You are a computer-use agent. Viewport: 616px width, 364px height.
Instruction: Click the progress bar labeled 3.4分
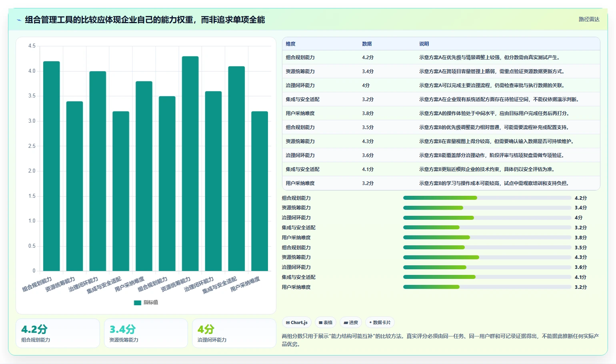pyautogui.click(x=487, y=208)
